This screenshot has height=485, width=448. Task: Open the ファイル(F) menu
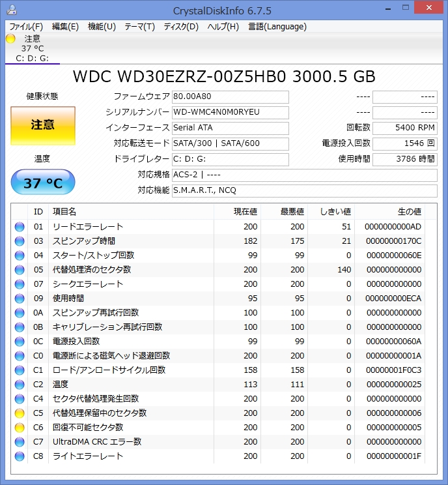click(x=26, y=27)
